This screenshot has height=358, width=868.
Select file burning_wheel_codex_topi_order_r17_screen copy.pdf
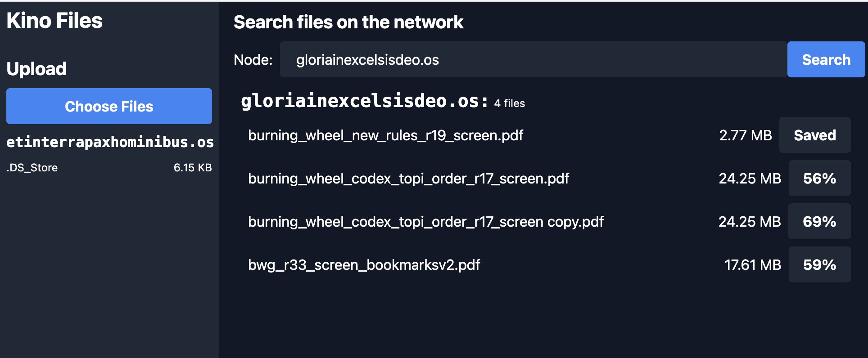point(426,222)
